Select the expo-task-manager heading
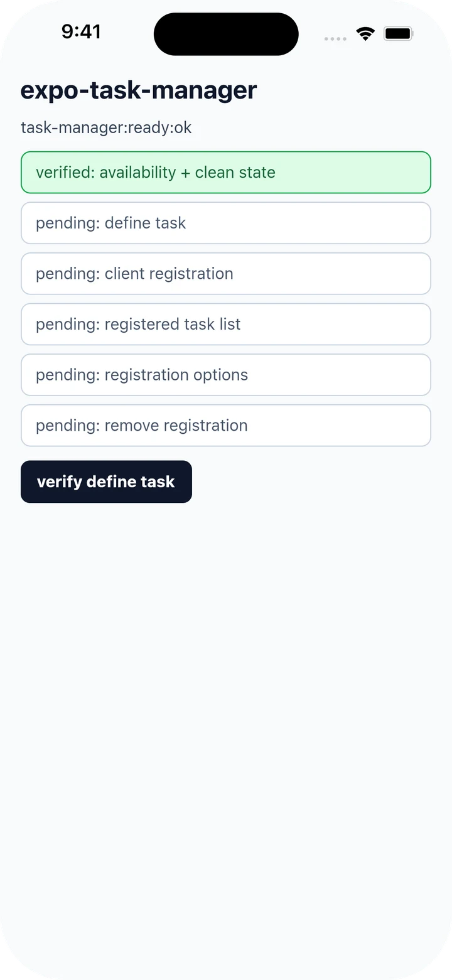The image size is (452, 980). coord(139,90)
